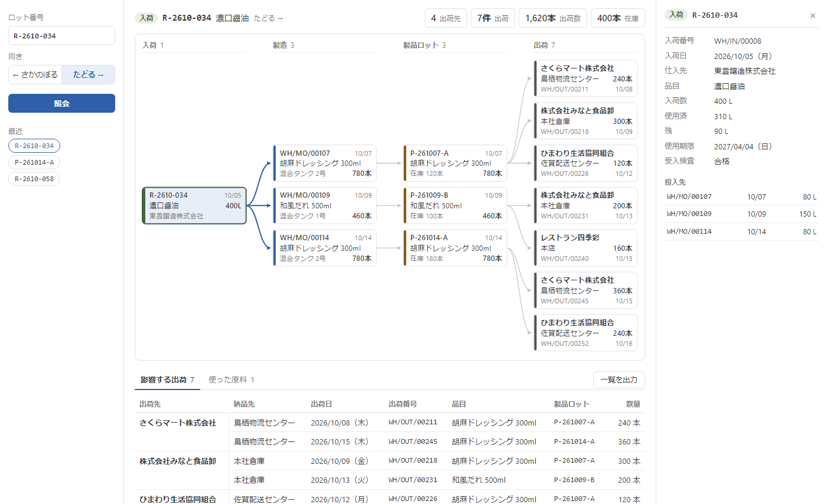Screen dimensions: 827x504
Task: Click the 一覧を出力 export button
Action: [618, 379]
